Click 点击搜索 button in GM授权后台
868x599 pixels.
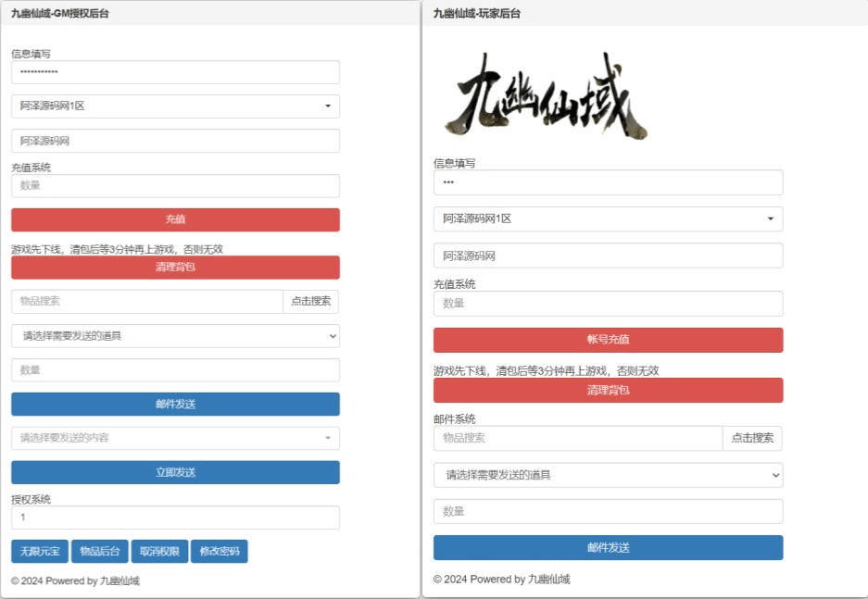(x=311, y=302)
